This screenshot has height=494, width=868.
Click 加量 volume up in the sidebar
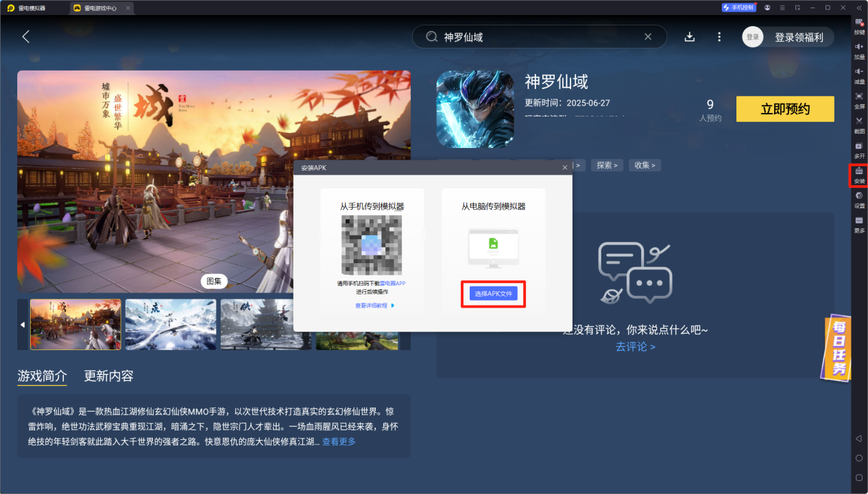coord(859,51)
